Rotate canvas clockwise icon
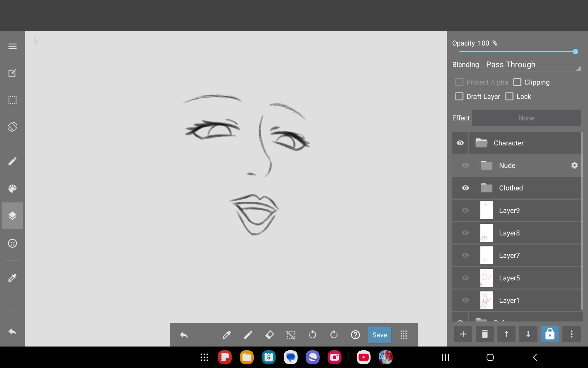588x368 pixels. click(334, 335)
